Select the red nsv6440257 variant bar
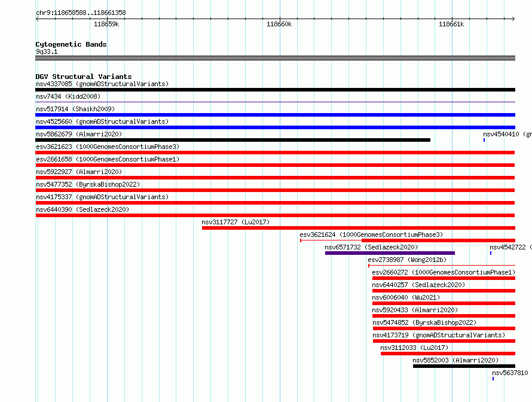The width and height of the screenshot is (532, 402). (x=444, y=291)
